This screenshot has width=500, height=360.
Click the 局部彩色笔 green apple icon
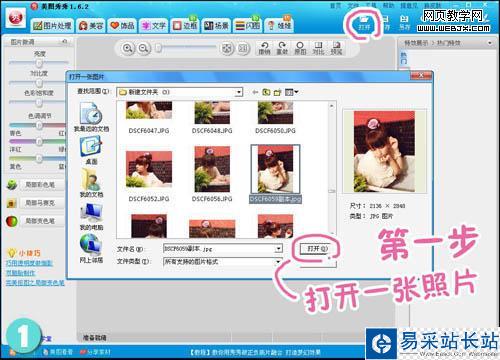tap(12, 184)
